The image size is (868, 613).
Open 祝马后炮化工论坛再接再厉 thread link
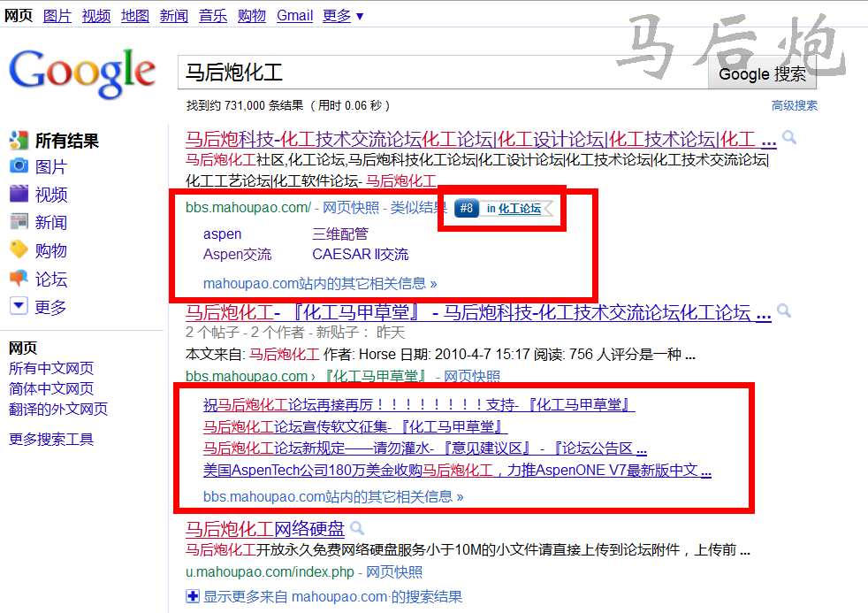(x=419, y=405)
